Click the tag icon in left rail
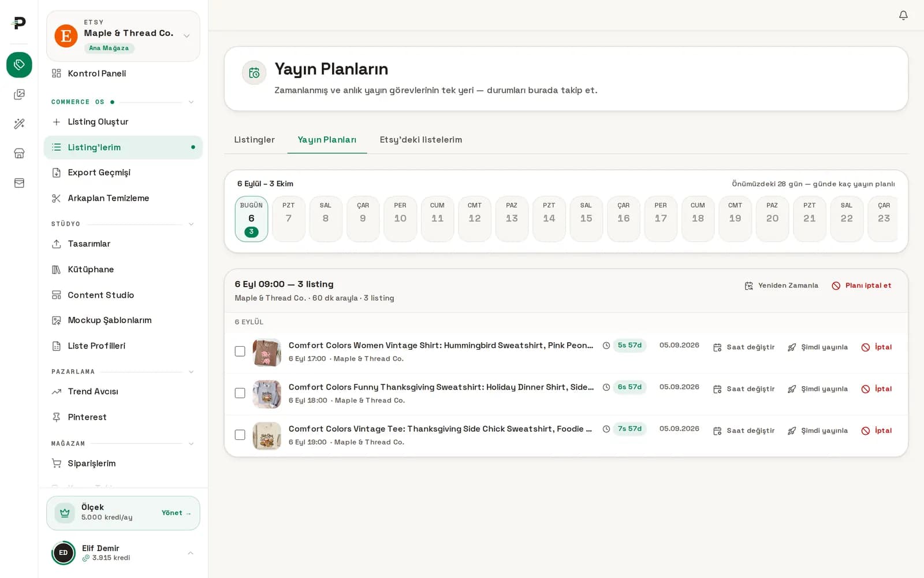Viewport: 924px width, 578px height. (19, 64)
